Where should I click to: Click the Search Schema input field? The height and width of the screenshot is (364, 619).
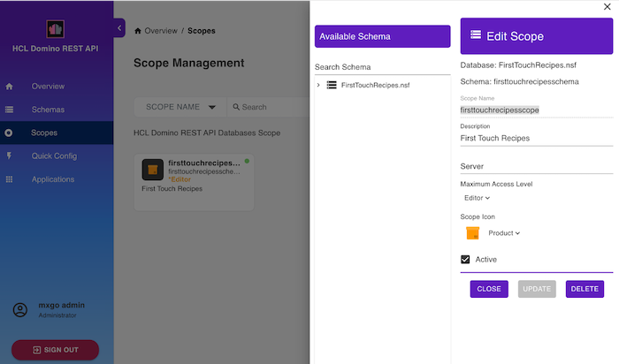[x=382, y=67]
